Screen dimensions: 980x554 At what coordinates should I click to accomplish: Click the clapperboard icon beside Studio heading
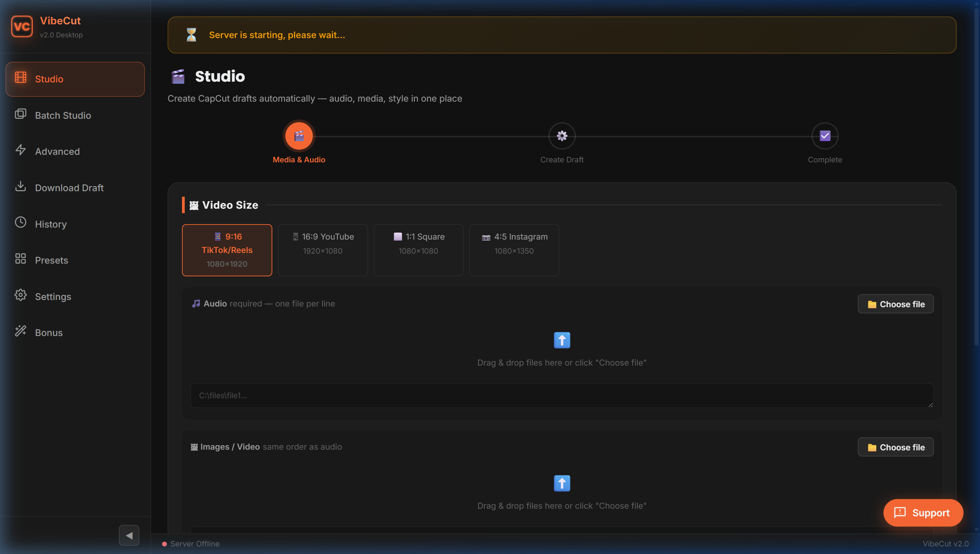[178, 77]
